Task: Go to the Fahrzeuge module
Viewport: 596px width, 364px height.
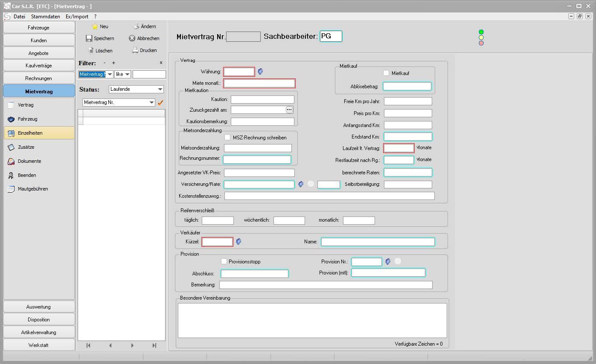Action: pyautogui.click(x=39, y=28)
